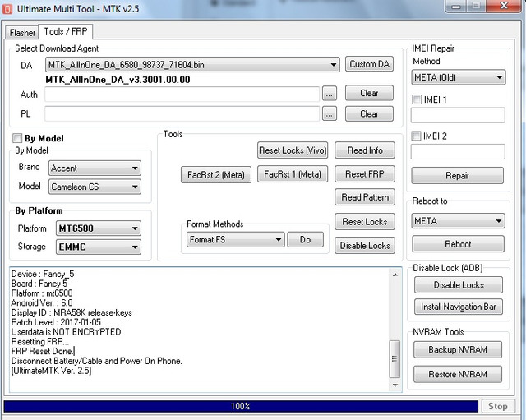Viewport: 526px width, 420px height.
Task: Open the Brand dropdown showing Accent
Action: (95, 168)
